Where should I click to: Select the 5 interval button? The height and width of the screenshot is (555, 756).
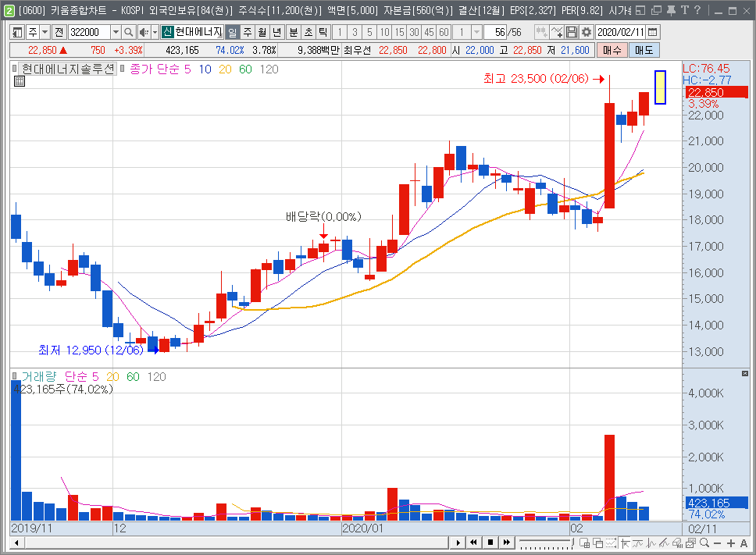369,32
